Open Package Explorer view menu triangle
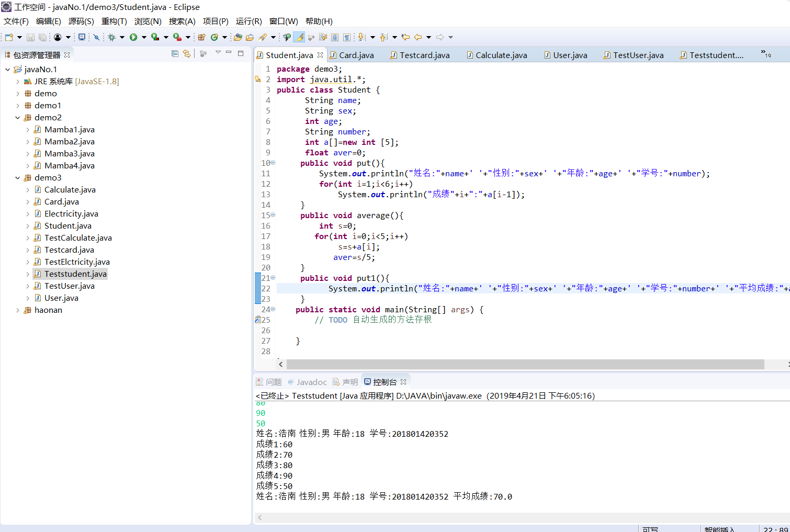The height and width of the screenshot is (532, 790). 218,52
